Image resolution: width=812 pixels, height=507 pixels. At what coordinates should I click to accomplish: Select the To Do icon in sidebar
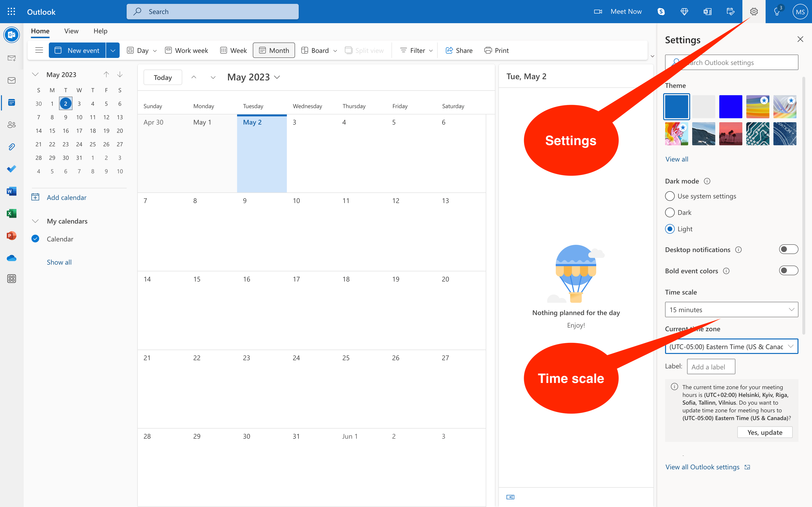tap(11, 169)
